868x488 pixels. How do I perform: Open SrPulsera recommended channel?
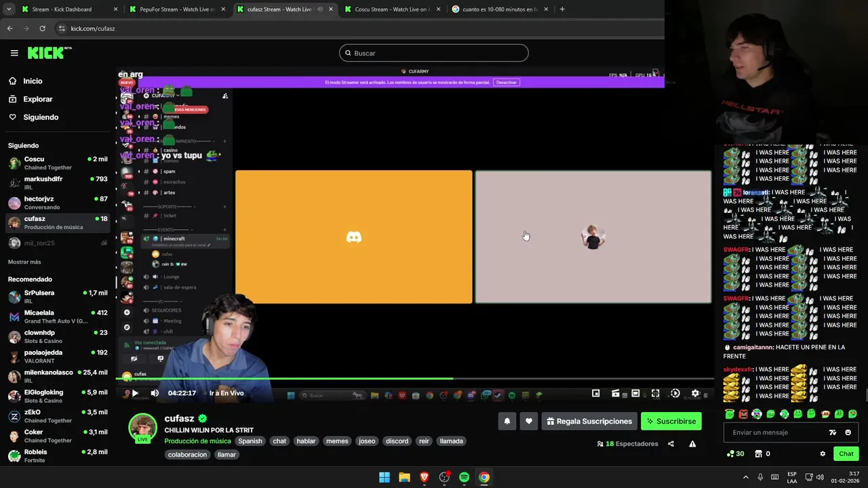click(x=58, y=297)
